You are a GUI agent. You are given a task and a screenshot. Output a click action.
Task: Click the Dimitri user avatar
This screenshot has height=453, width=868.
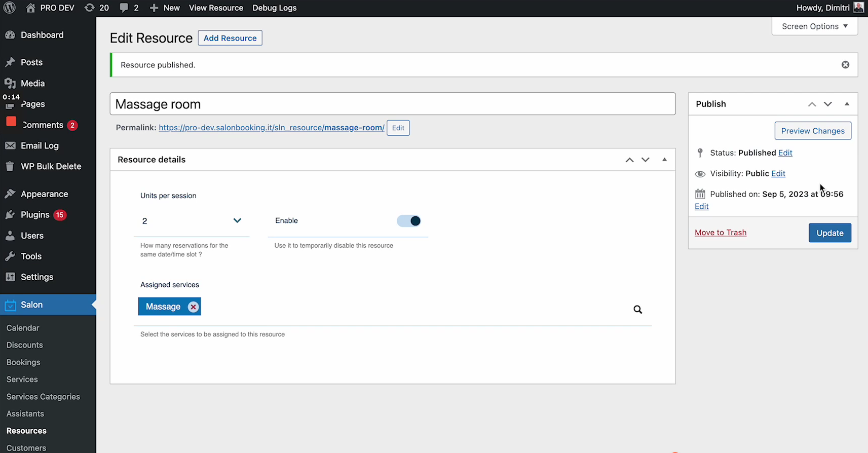tap(858, 8)
